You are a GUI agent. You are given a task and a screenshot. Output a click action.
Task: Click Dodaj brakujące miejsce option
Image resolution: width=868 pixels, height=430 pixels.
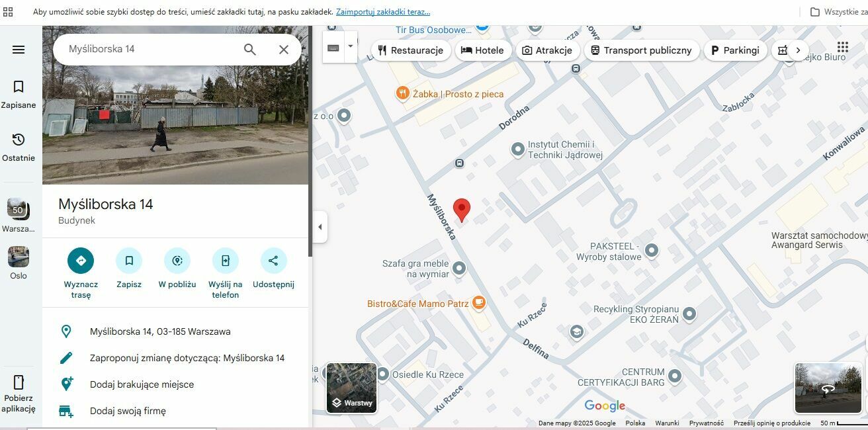point(142,384)
